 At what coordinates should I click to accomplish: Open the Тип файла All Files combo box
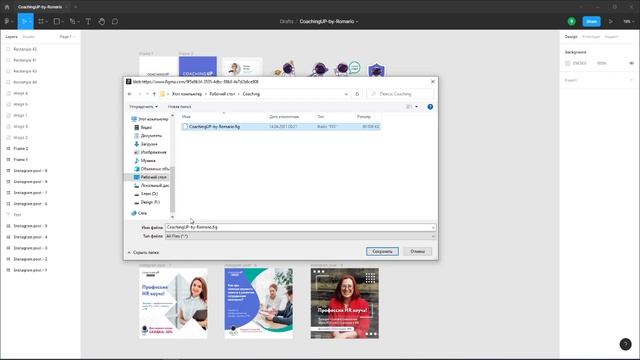tap(300, 236)
